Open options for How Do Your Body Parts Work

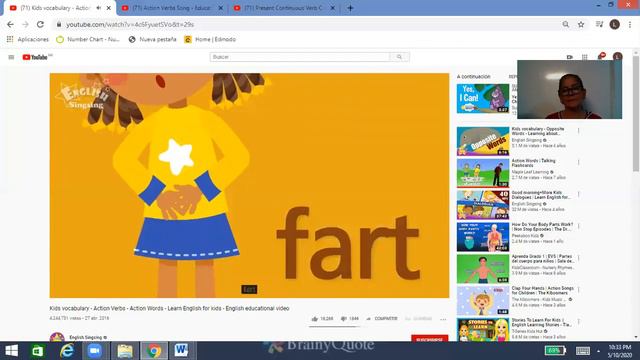578,226
